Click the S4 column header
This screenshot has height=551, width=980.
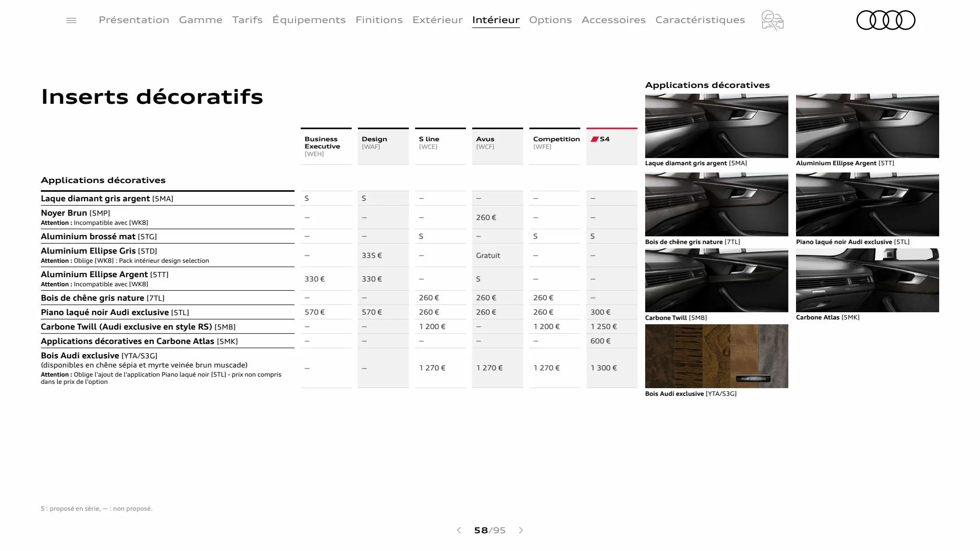coord(612,146)
